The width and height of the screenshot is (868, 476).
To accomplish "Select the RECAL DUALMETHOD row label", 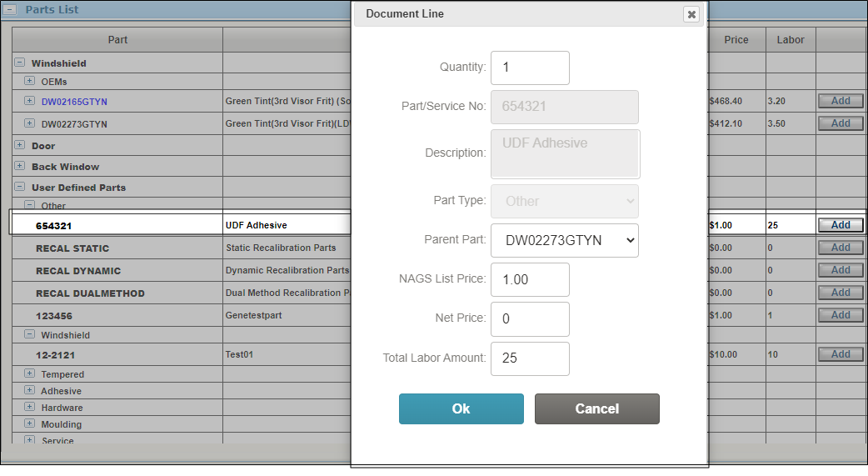I will click(x=90, y=293).
